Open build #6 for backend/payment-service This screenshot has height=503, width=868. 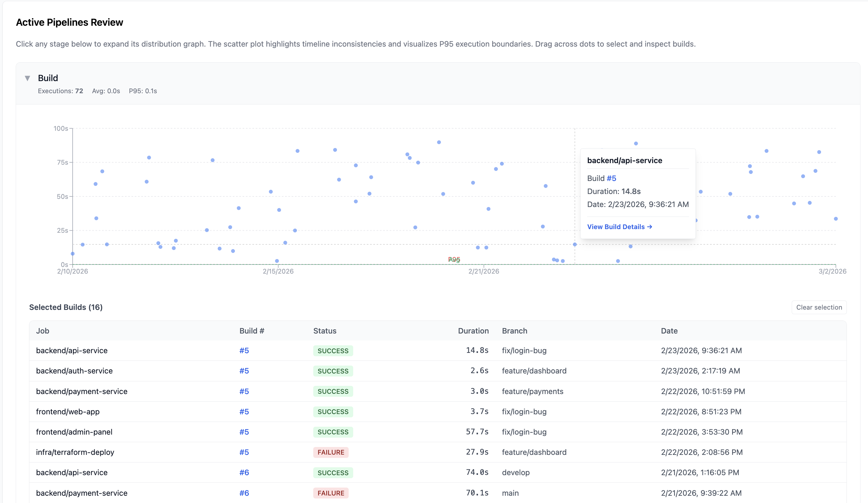[x=244, y=493]
